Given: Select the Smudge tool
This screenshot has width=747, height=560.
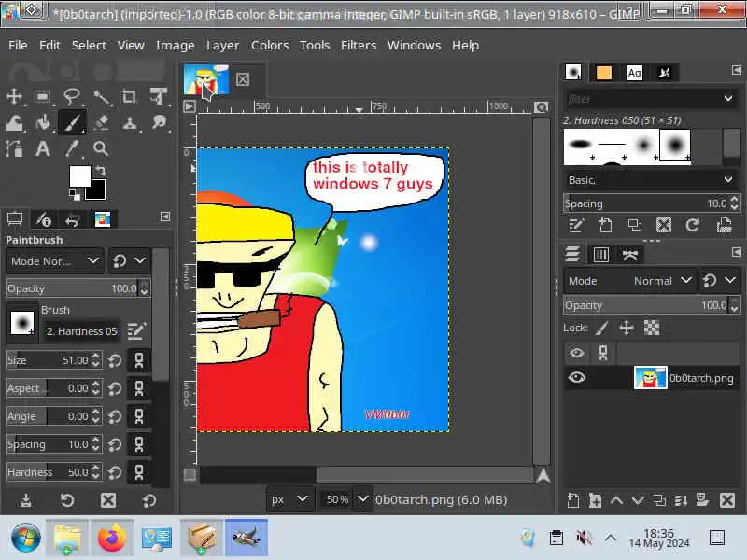Looking at the screenshot, I should tap(158, 123).
